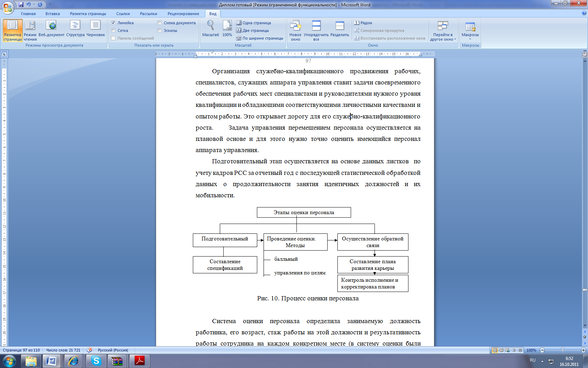588x368 pixels.
Task: Set zoom to 100% in ribbon
Action: [227, 29]
